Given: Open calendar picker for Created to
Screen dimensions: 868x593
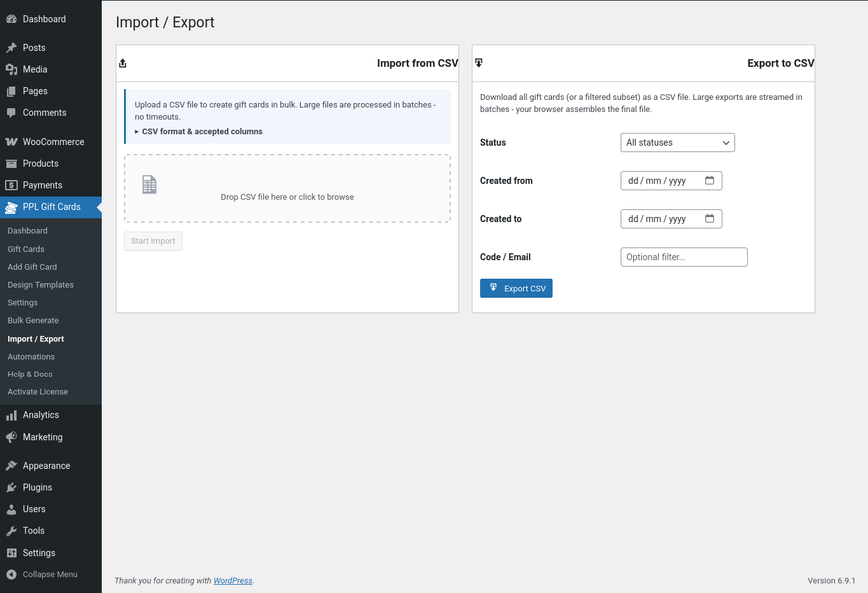Looking at the screenshot, I should [x=710, y=219].
